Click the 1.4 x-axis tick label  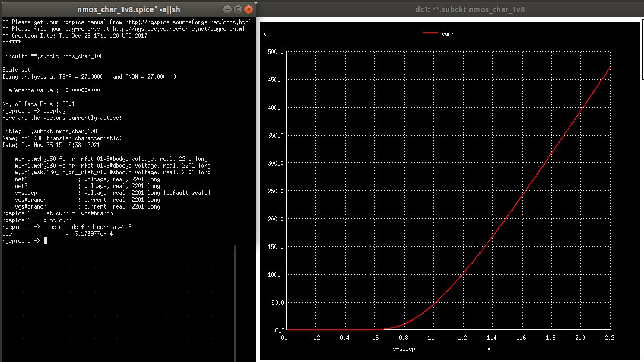click(492, 337)
